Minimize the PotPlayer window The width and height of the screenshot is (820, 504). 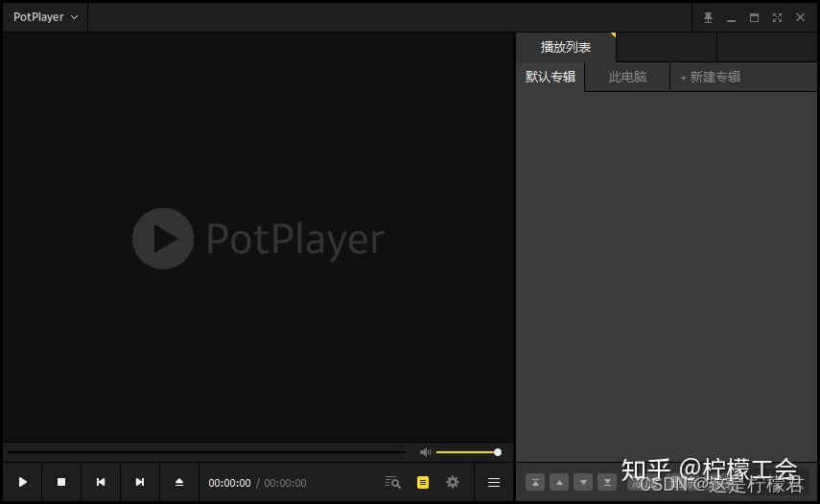pos(731,18)
